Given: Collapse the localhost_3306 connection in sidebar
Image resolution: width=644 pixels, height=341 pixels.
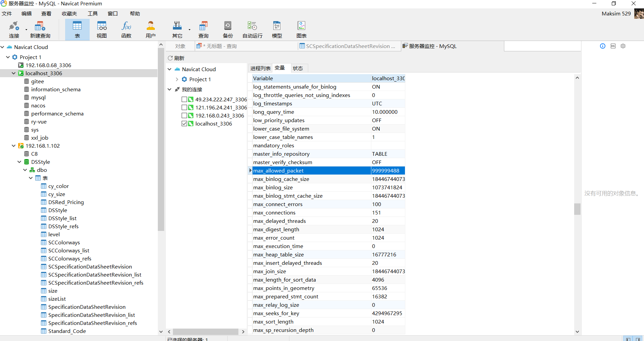Looking at the screenshot, I should point(14,73).
